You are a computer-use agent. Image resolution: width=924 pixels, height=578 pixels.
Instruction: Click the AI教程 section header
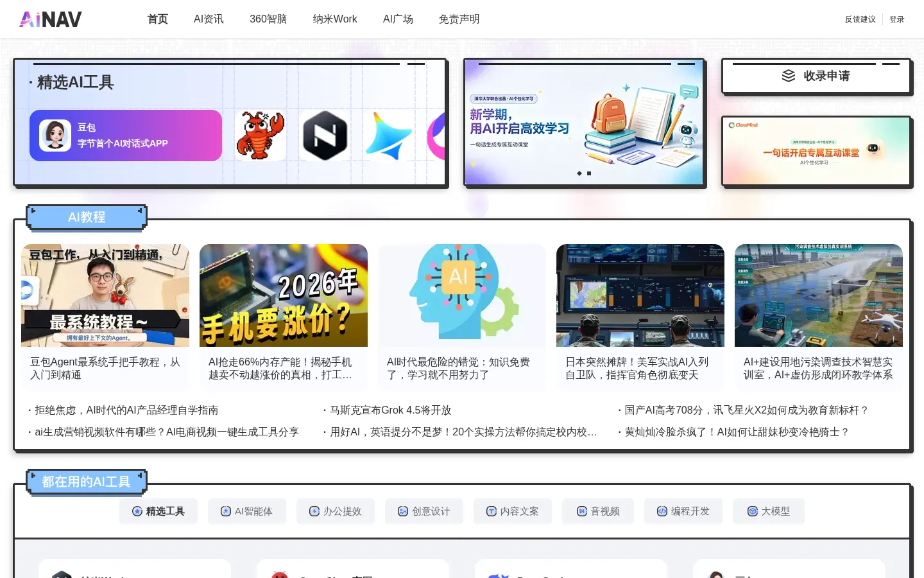(x=87, y=217)
